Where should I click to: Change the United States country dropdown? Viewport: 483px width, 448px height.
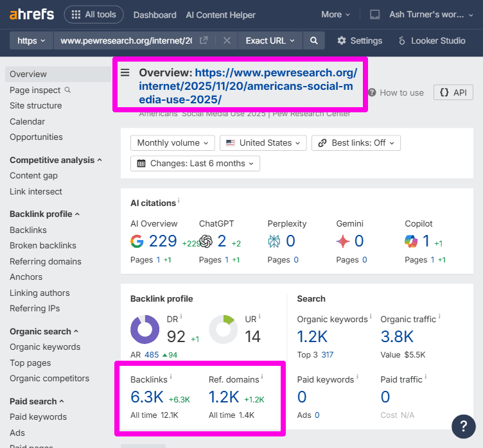pyautogui.click(x=263, y=143)
